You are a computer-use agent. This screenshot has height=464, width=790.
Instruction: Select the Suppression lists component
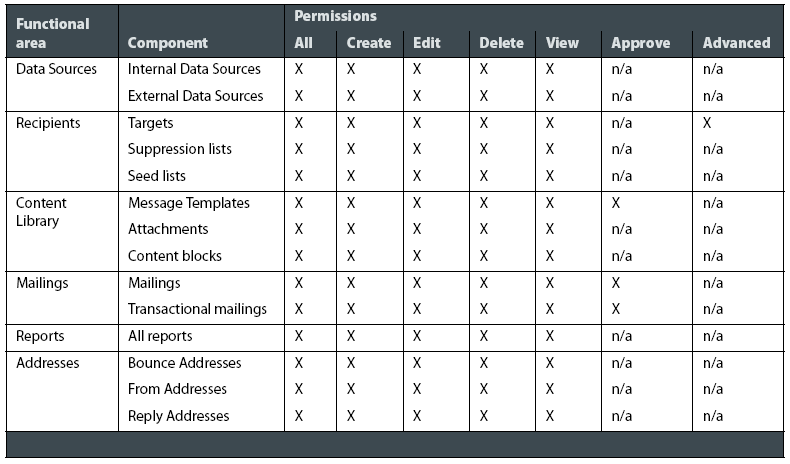click(179, 149)
